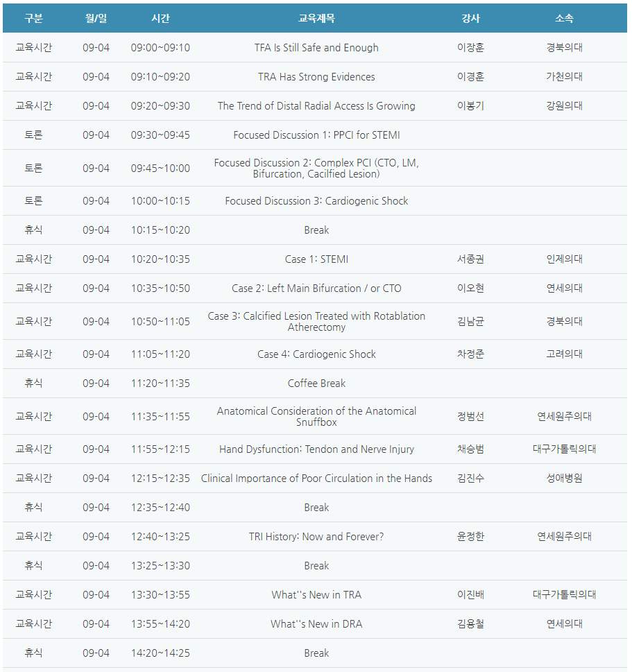Click time cell 12:15~12:35
The width and height of the screenshot is (632, 672).
click(x=160, y=479)
